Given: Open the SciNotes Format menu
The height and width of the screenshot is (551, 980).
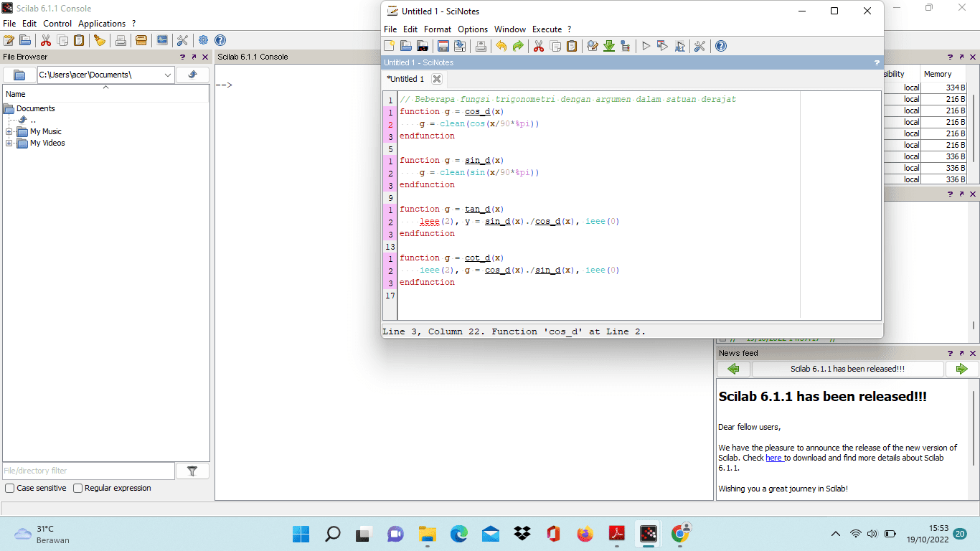Looking at the screenshot, I should pyautogui.click(x=438, y=29).
